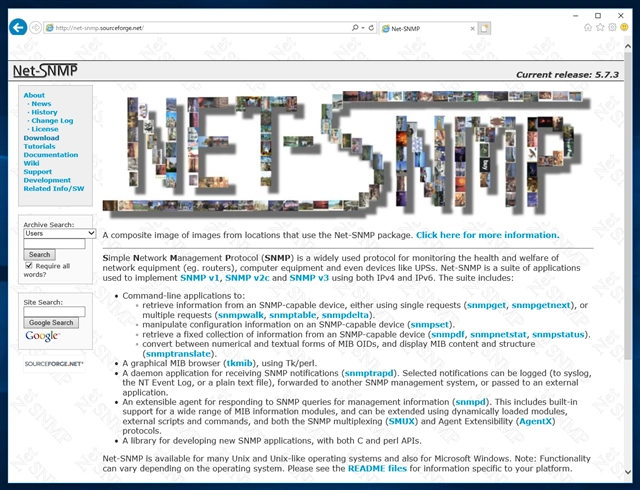Image resolution: width=640 pixels, height=490 pixels.
Task: Open the Development sidebar link
Action: point(47,180)
